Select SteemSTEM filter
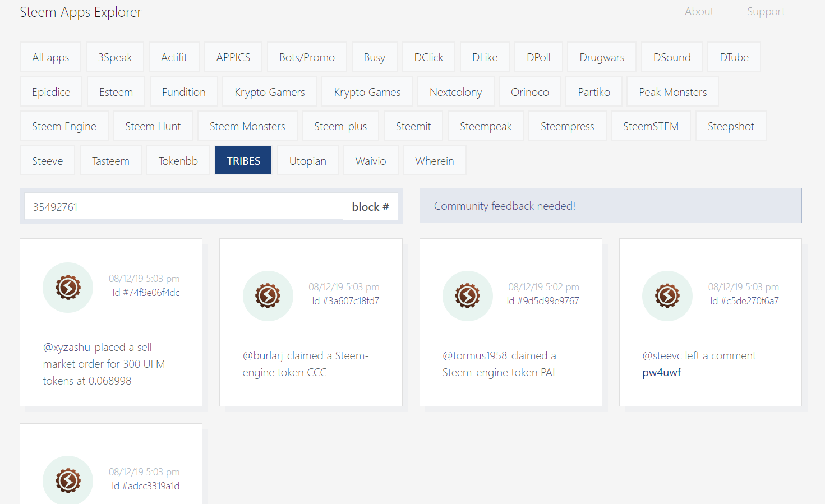Screen dimensions: 825x504 [651, 126]
